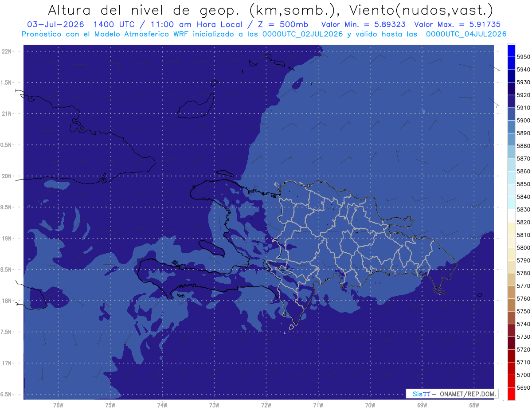
Task: Click the '72W' longitude axis label
Action: pyautogui.click(x=266, y=405)
